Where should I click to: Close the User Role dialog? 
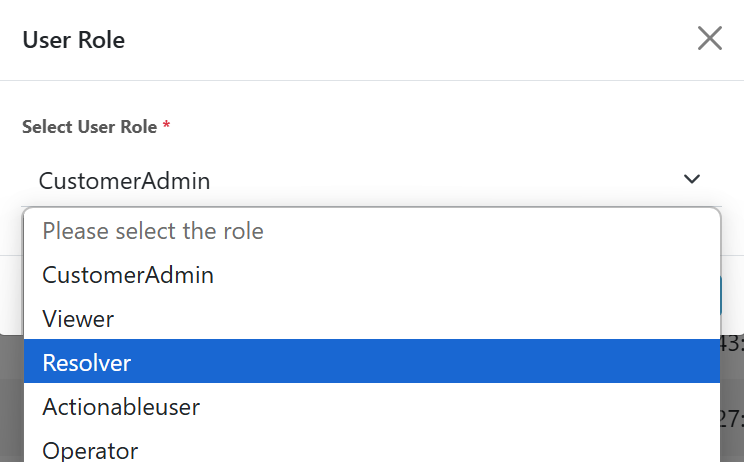(x=709, y=39)
